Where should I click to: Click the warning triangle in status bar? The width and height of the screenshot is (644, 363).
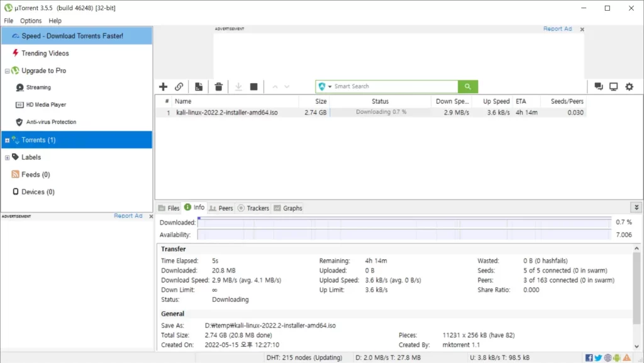coord(627,358)
